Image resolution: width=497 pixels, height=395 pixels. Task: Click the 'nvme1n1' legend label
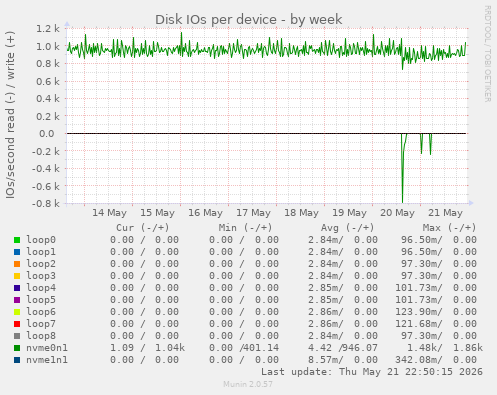pos(47,360)
